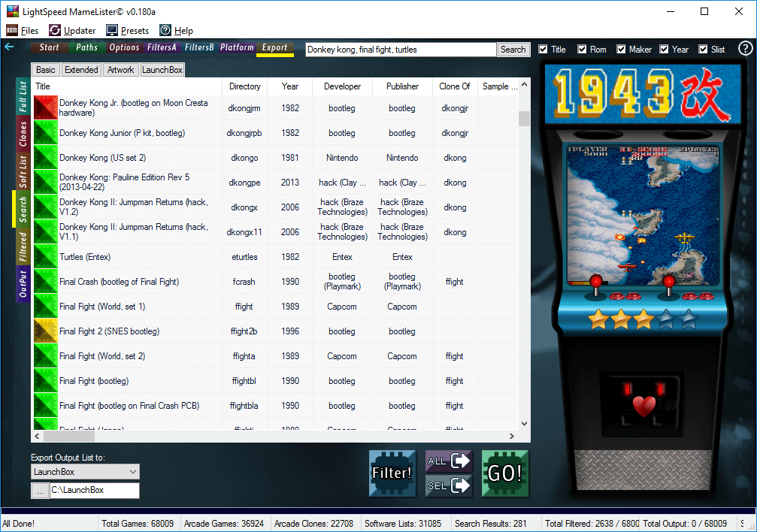Sort the list by the Developer column header
Image resolution: width=757 pixels, height=532 pixels.
[x=342, y=86]
